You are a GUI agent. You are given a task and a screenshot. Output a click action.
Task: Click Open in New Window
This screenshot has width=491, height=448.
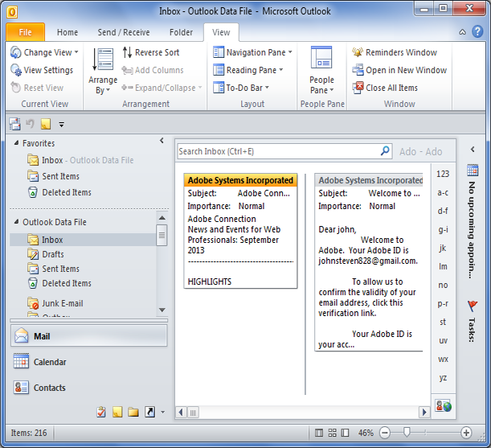[x=399, y=70]
